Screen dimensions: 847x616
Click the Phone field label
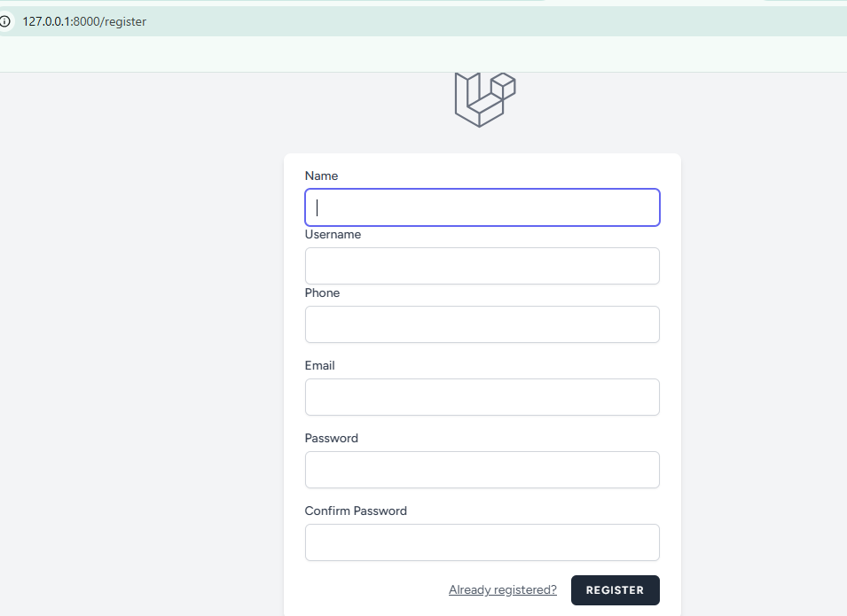322,292
